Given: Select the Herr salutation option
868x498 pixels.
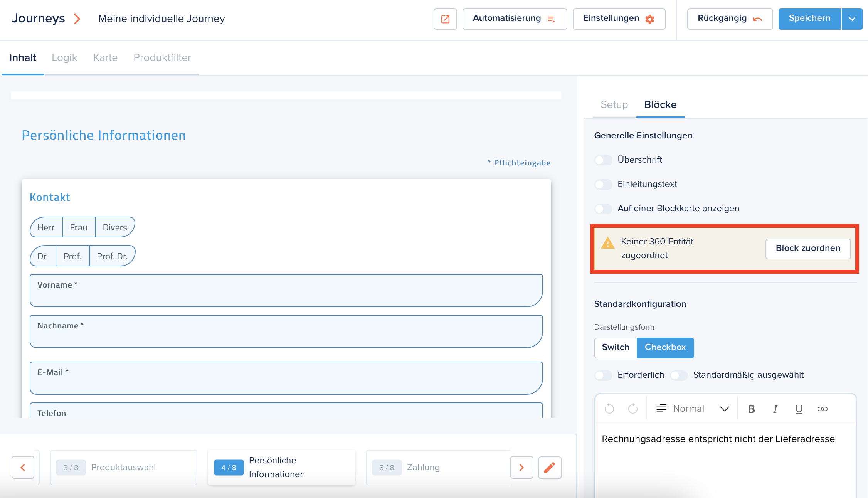Looking at the screenshot, I should pyautogui.click(x=46, y=227).
